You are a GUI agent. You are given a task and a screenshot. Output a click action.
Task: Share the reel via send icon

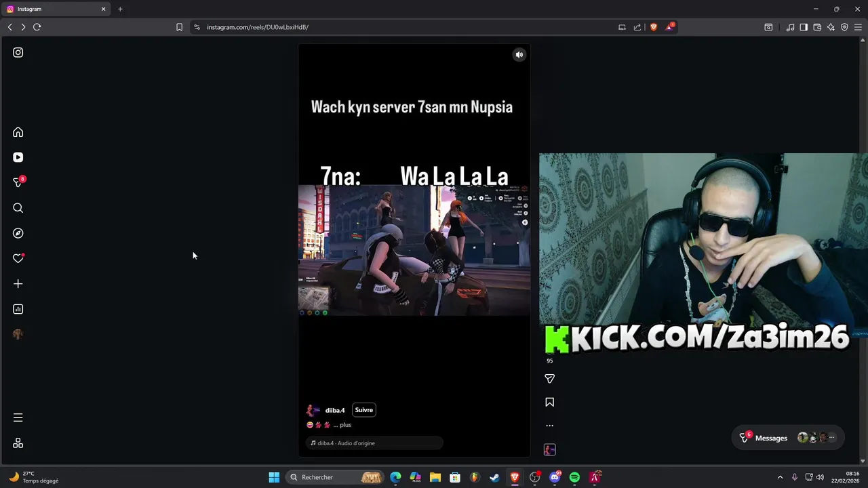pyautogui.click(x=550, y=379)
